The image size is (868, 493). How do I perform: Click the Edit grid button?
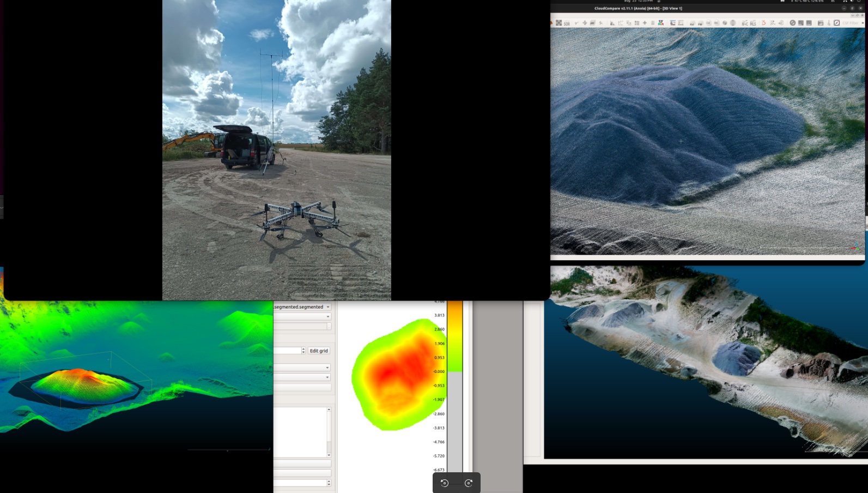(x=319, y=351)
